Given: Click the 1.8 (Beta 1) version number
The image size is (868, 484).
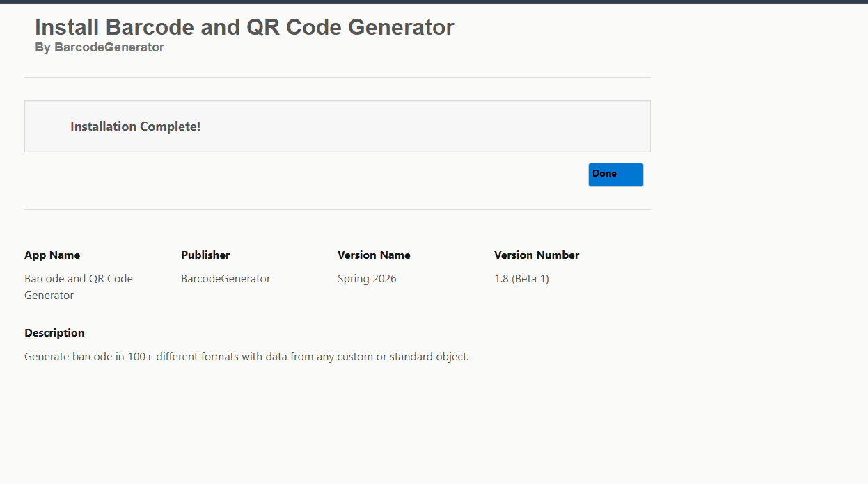Looking at the screenshot, I should (521, 279).
